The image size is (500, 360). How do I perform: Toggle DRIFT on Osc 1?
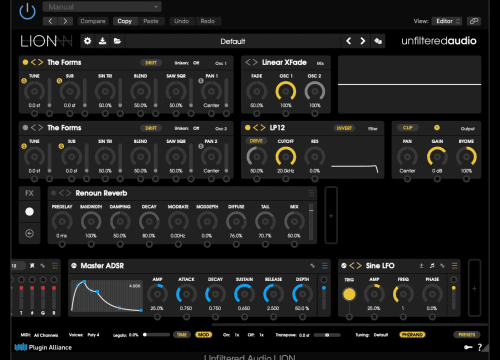point(151,63)
